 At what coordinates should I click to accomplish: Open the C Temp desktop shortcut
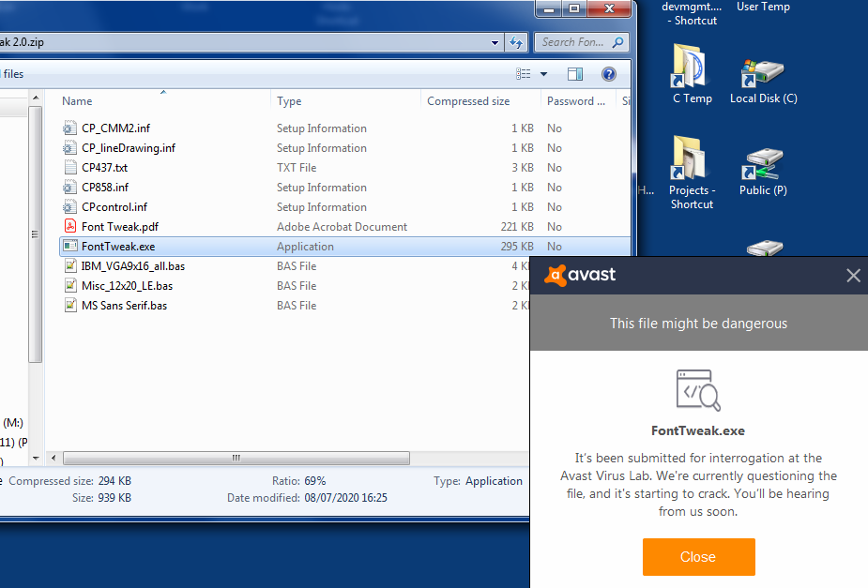[692, 75]
